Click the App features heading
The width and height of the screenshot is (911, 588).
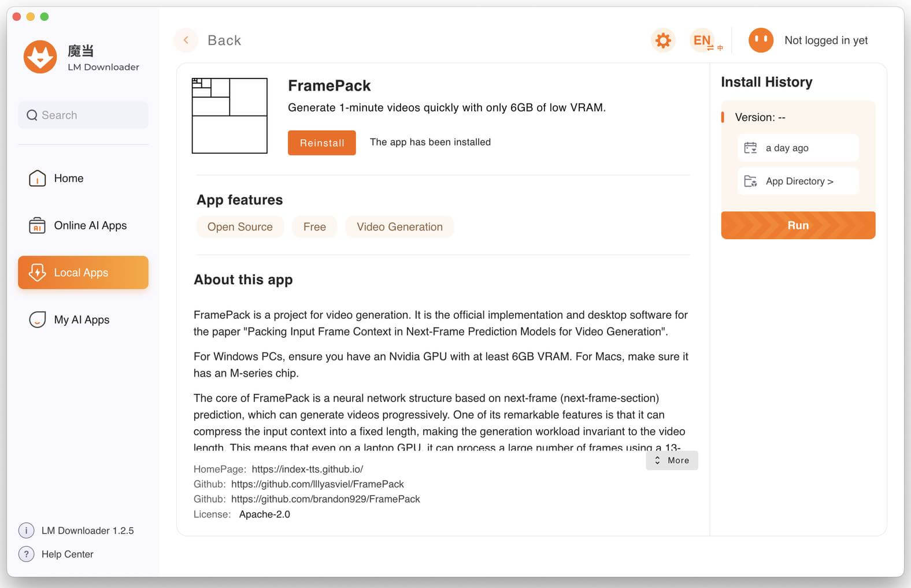coord(240,200)
